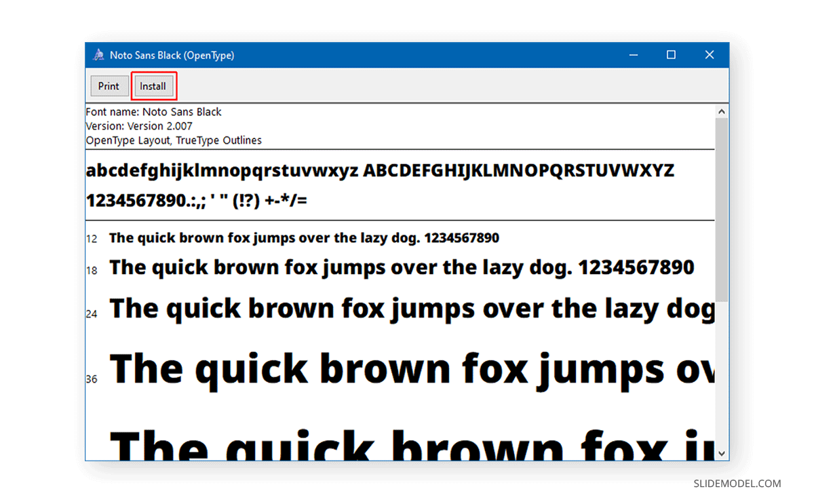Image resolution: width=814 pixels, height=504 pixels.
Task: Click the 'Font name: Noto Sans Black' line
Action: pyautogui.click(x=154, y=112)
